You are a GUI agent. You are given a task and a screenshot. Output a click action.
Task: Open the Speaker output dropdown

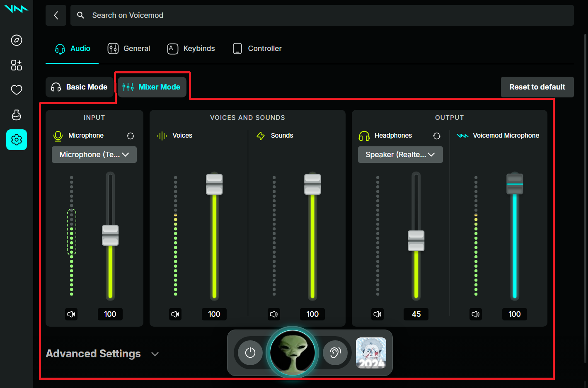click(x=400, y=154)
